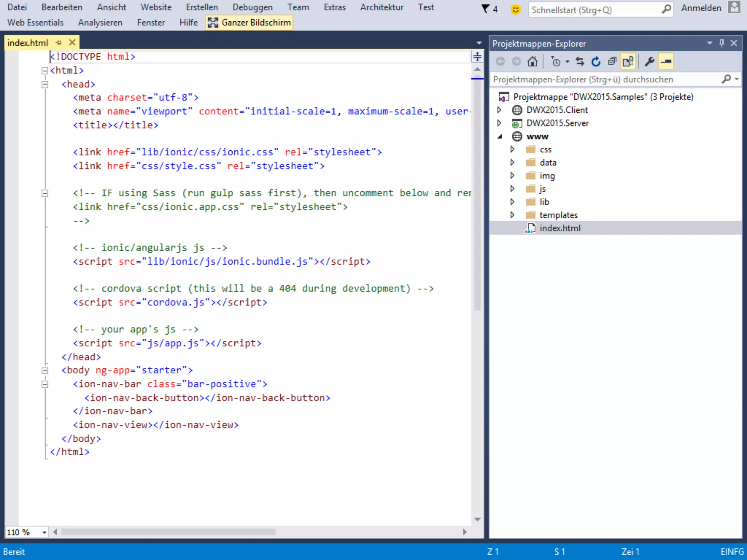Image resolution: width=747 pixels, height=560 pixels.
Task: Open the Debuggen menu
Action: pos(252,7)
